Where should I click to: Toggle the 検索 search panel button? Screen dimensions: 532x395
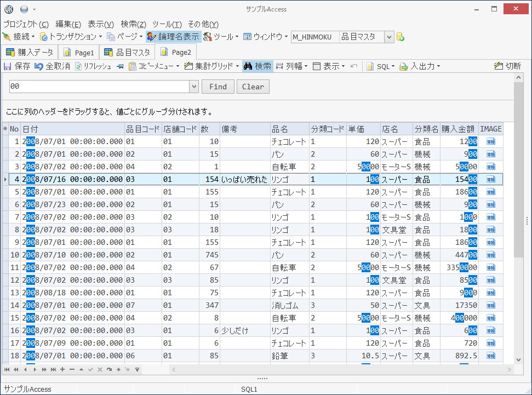point(258,66)
